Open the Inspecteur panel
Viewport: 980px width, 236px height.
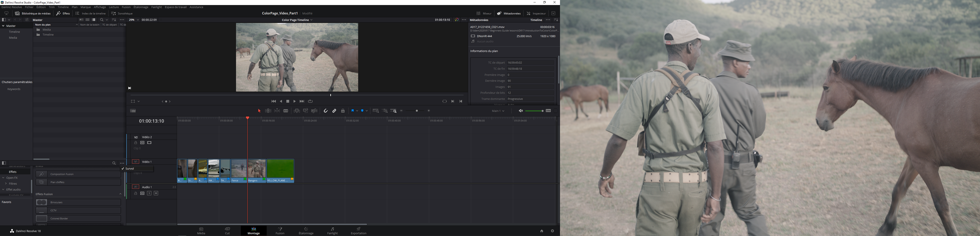536,13
